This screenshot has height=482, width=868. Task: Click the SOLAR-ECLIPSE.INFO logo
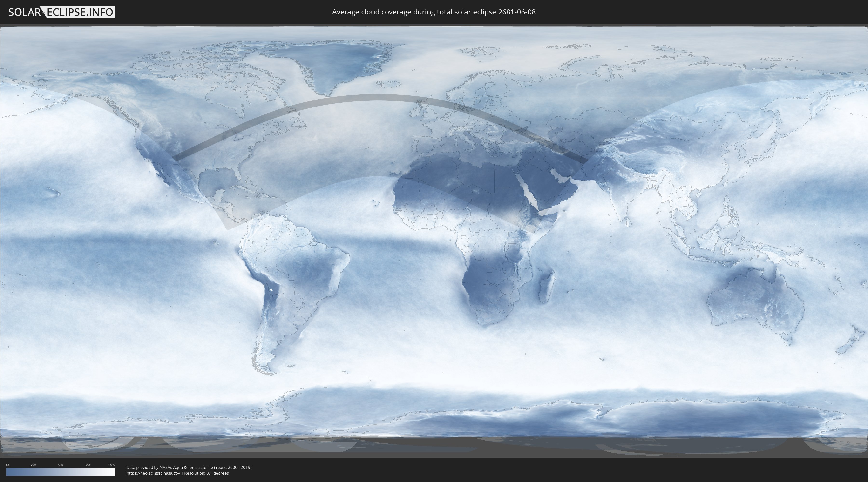(x=62, y=12)
